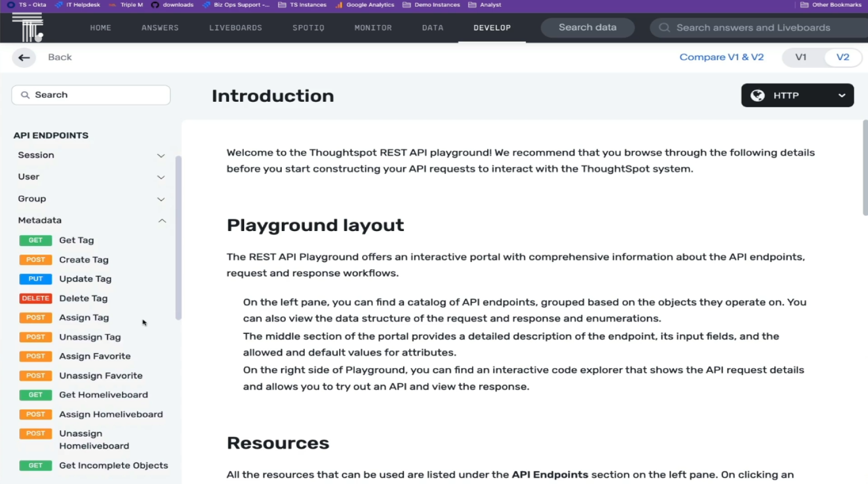Switch to V1 API version
Screen dimensions: 868x484
pyautogui.click(x=801, y=57)
